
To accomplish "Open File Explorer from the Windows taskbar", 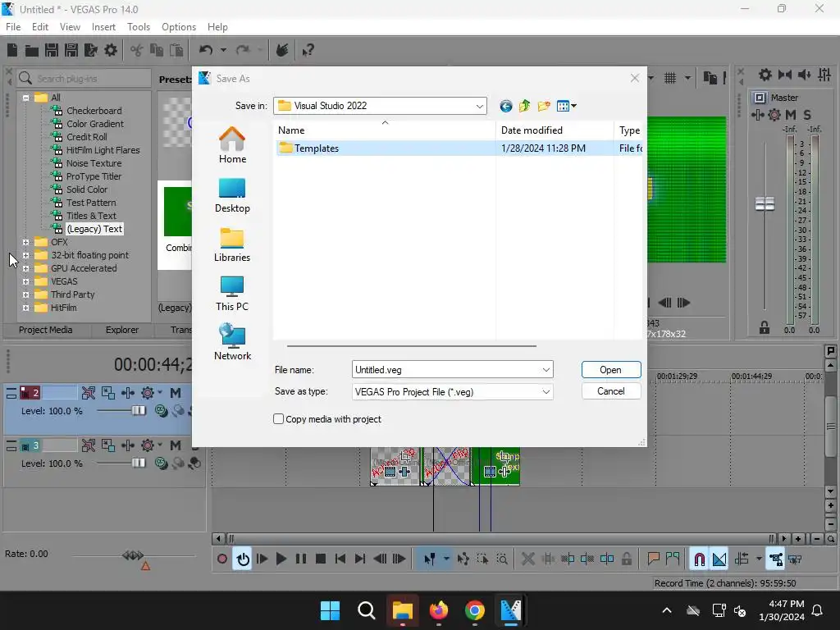I will pyautogui.click(x=402, y=610).
